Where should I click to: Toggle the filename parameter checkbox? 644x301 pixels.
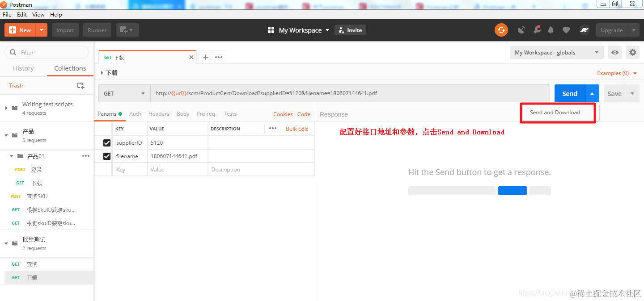[107, 156]
